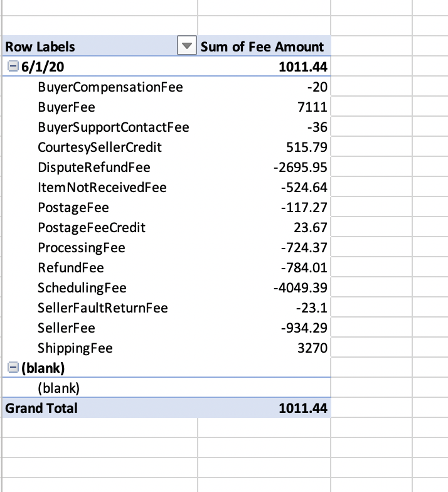This screenshot has height=492, width=448.
Task: Select the CourtesySellerCredit row label
Action: coord(99,147)
